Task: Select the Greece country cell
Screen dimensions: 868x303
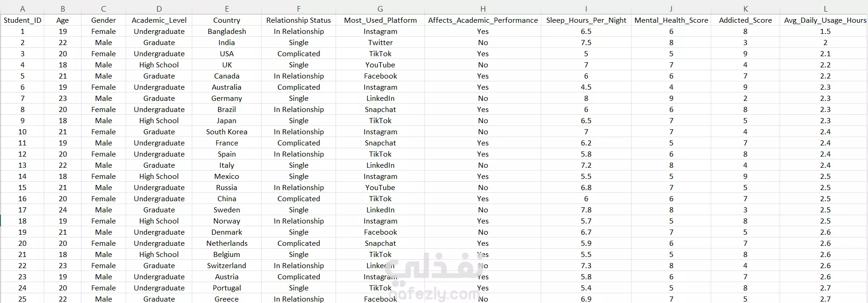Action: (227, 298)
